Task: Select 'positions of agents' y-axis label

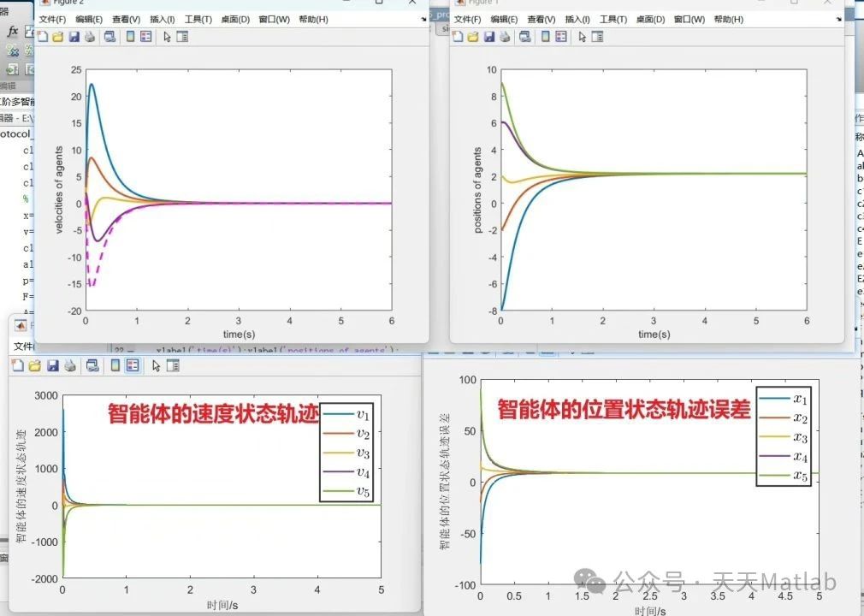Action: (x=477, y=190)
